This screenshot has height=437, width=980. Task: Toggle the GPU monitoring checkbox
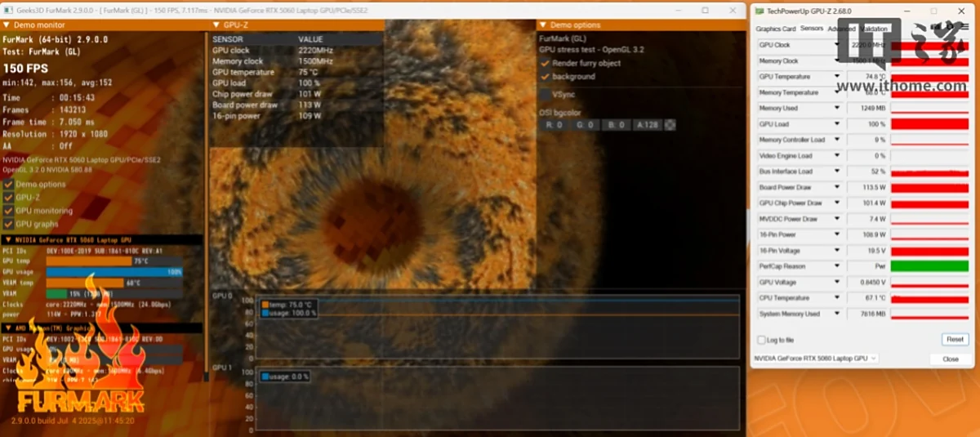(x=8, y=211)
